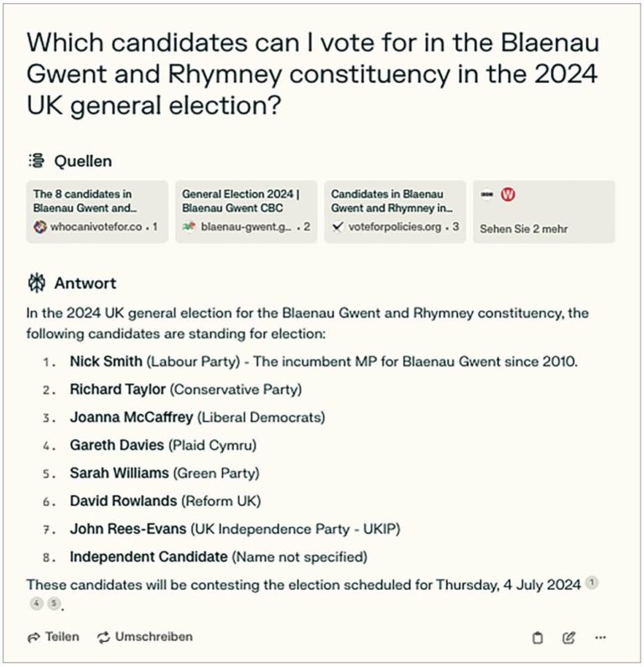Open the voteforpolicies.org source card

click(x=395, y=211)
